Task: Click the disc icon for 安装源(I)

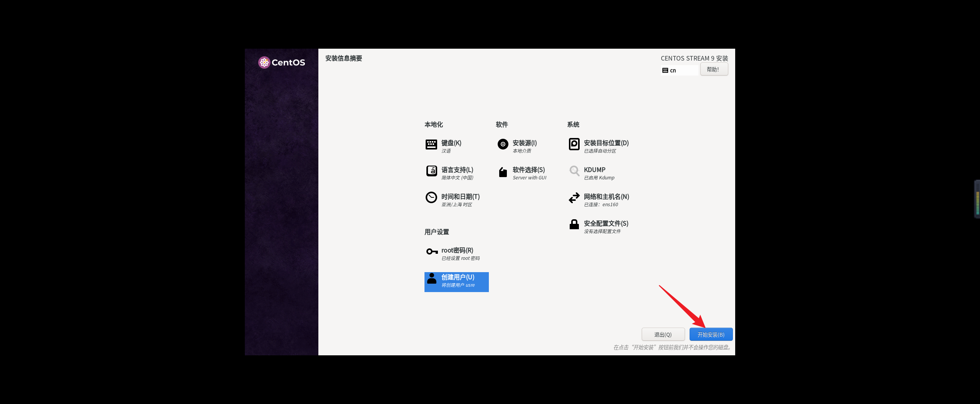Action: 503,144
